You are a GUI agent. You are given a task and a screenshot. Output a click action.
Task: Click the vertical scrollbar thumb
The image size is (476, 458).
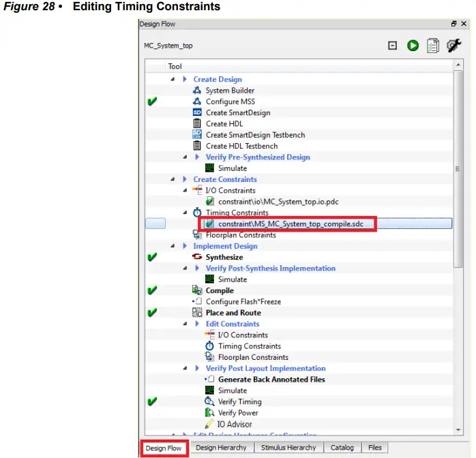click(x=458, y=169)
